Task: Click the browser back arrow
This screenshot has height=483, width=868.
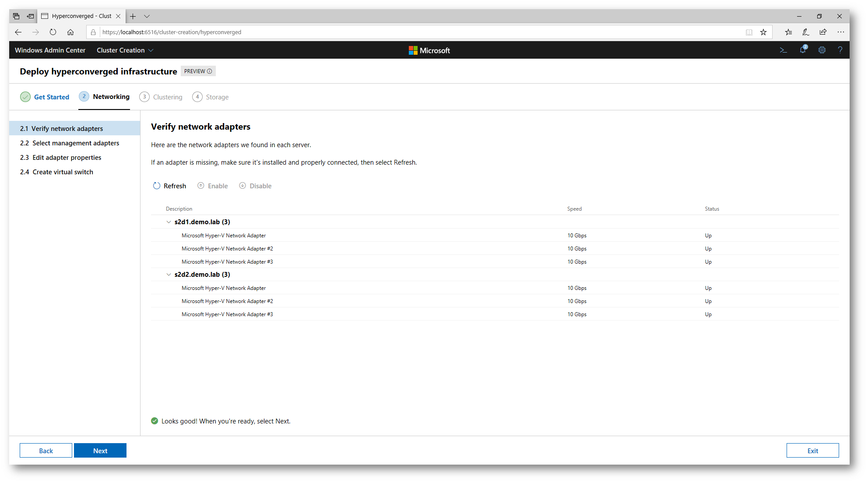Action: pos(18,32)
